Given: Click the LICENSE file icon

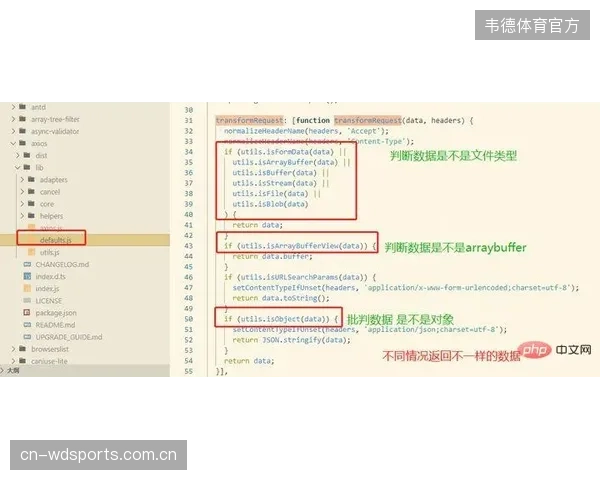Looking at the screenshot, I should click(x=27, y=300).
